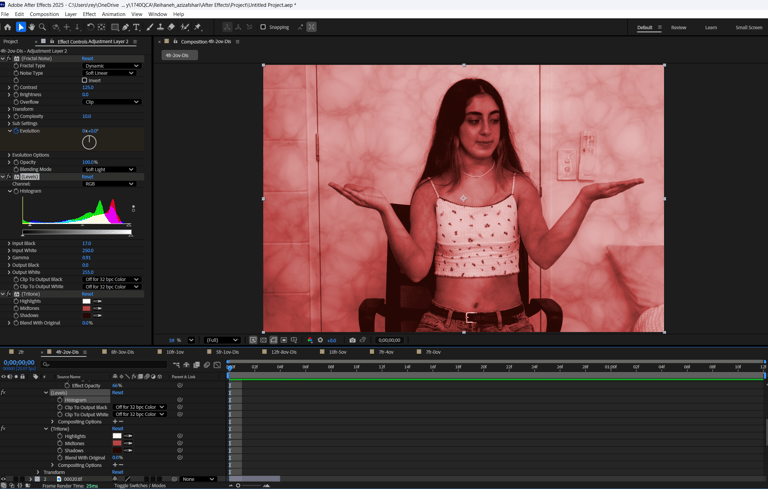Switch to the 10fr-1ov timeline tab
Screen dimensions: 768x489
coord(175,352)
